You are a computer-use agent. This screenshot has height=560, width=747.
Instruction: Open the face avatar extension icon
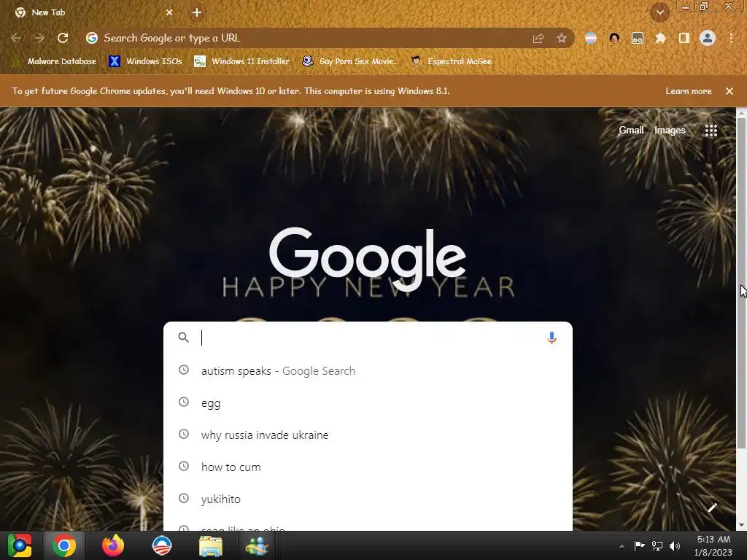tap(614, 38)
